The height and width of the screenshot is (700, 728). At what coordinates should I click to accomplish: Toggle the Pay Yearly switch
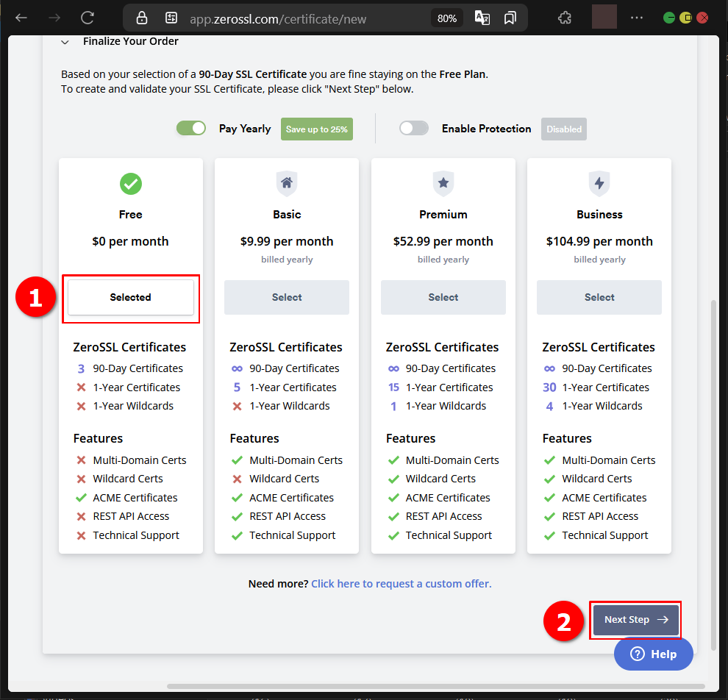(x=190, y=128)
